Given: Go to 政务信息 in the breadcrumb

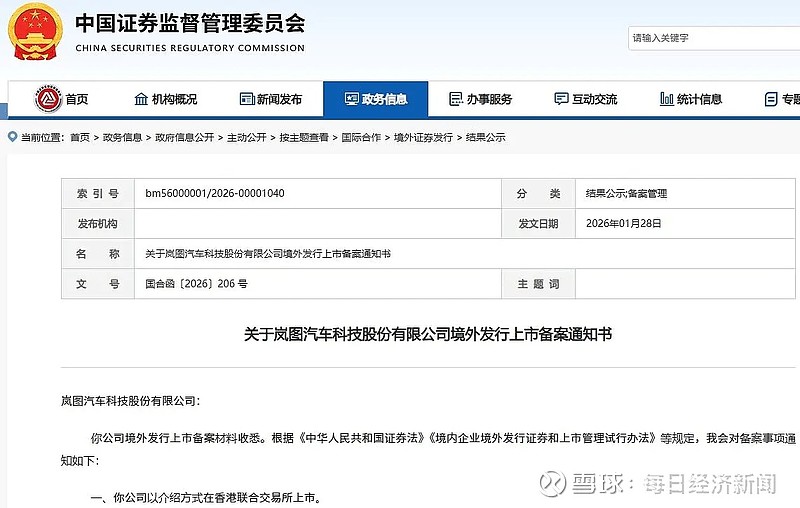Looking at the screenshot, I should (x=122, y=137).
